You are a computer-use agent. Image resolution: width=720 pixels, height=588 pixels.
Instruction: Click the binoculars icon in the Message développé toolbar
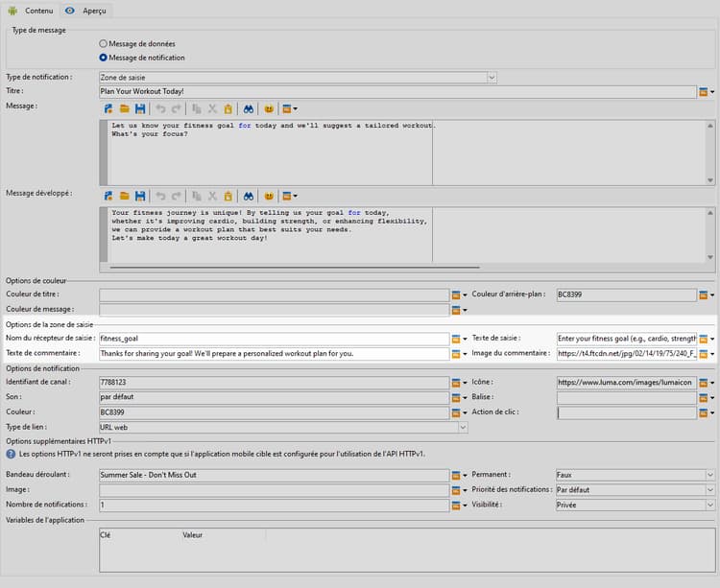click(249, 196)
